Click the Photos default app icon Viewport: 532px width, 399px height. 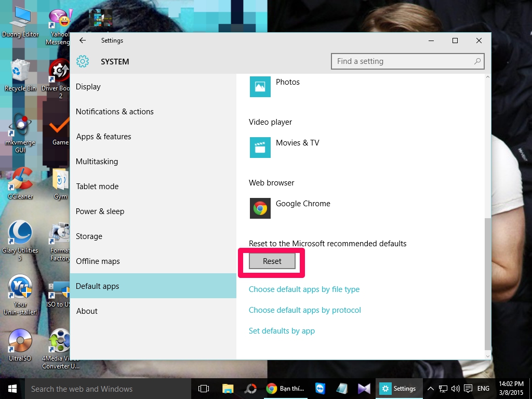coord(260,87)
